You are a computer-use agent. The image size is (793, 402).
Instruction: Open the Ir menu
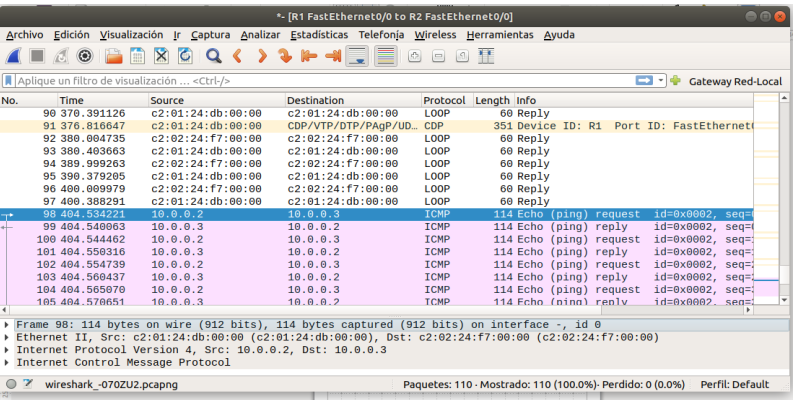177,35
